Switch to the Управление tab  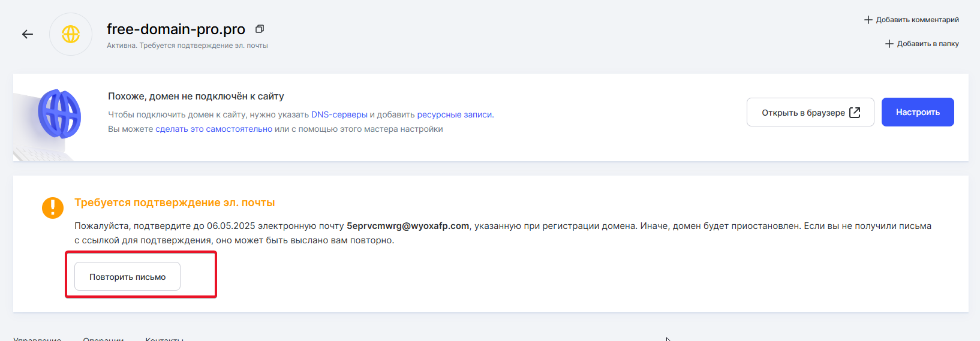[x=37, y=339]
